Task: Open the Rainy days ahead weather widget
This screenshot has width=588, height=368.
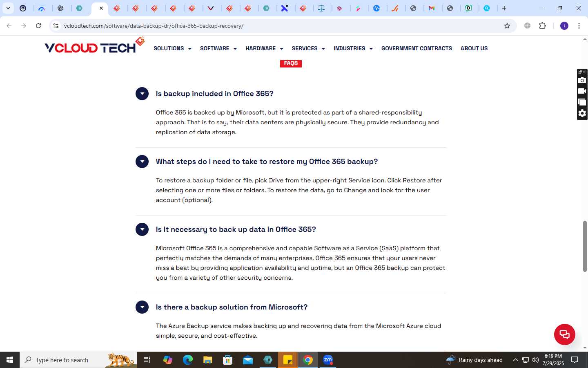Action: point(474,360)
